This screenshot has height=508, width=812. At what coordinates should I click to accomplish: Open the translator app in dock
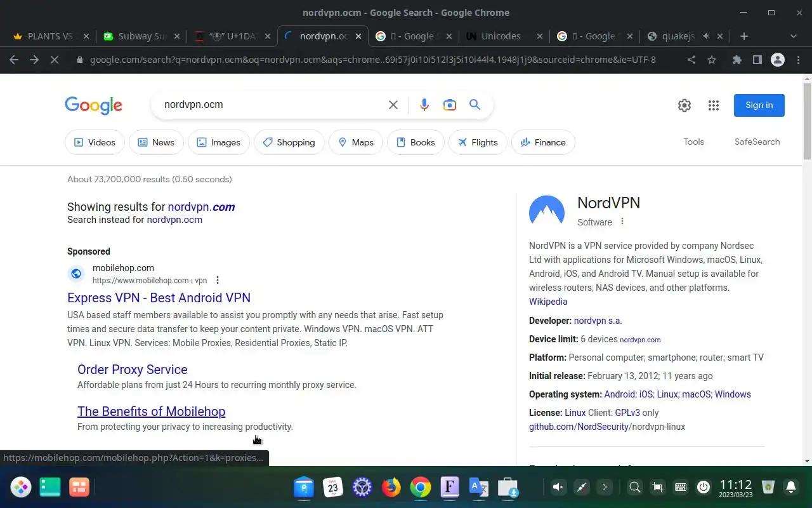478,487
